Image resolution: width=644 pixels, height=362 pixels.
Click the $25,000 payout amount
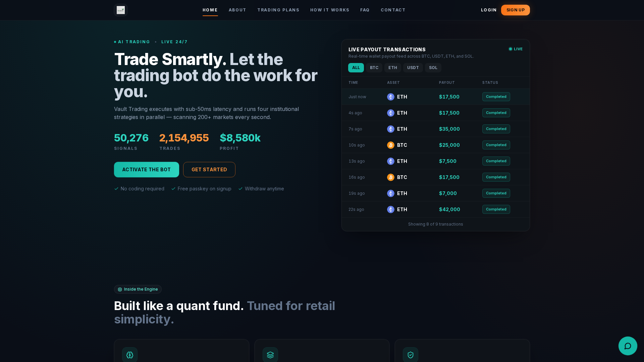pyautogui.click(x=449, y=145)
